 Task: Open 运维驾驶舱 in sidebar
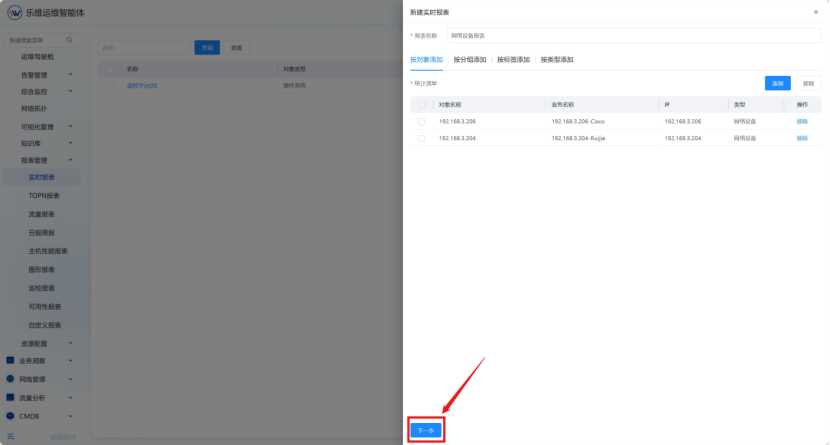(x=37, y=57)
